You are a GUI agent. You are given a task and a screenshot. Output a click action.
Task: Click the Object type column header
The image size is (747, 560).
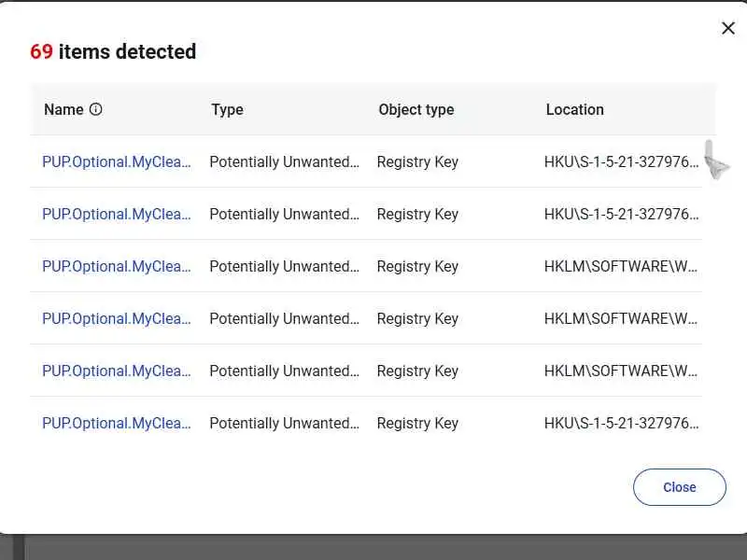point(416,109)
